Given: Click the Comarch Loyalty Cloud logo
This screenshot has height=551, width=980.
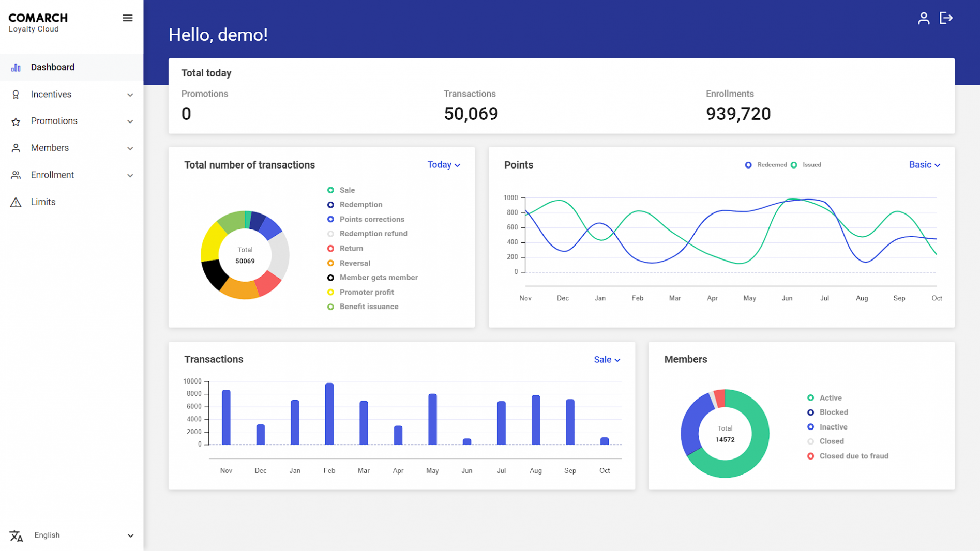Looking at the screenshot, I should tap(38, 23).
